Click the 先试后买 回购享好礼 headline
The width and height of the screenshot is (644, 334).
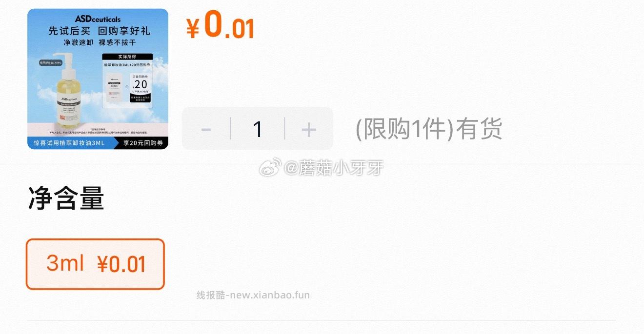[x=99, y=31]
